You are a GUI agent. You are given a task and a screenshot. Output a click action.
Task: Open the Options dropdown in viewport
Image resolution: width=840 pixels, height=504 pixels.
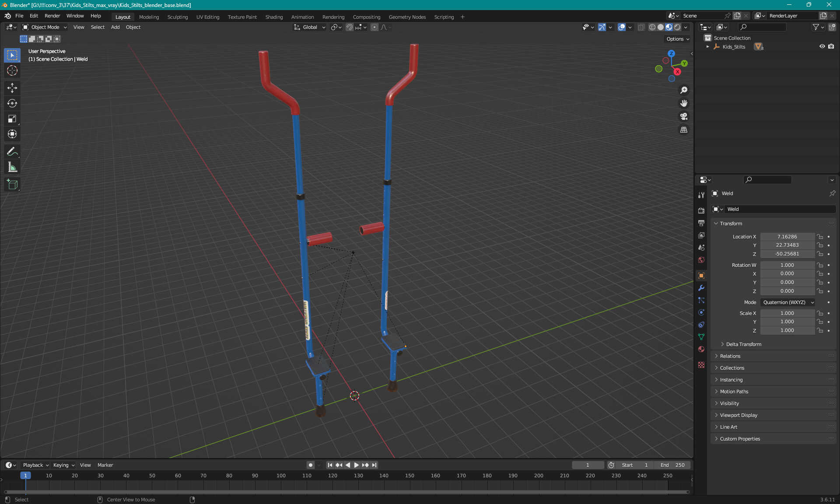click(677, 39)
